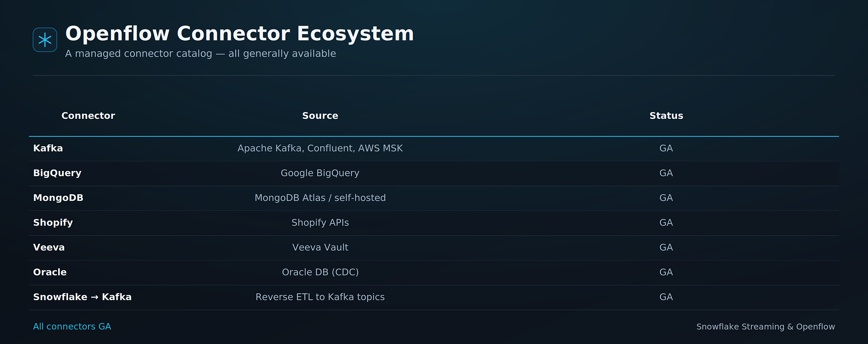The height and width of the screenshot is (344, 868).
Task: Select the bold "Kafka" connector name in first row
Action: 48,148
